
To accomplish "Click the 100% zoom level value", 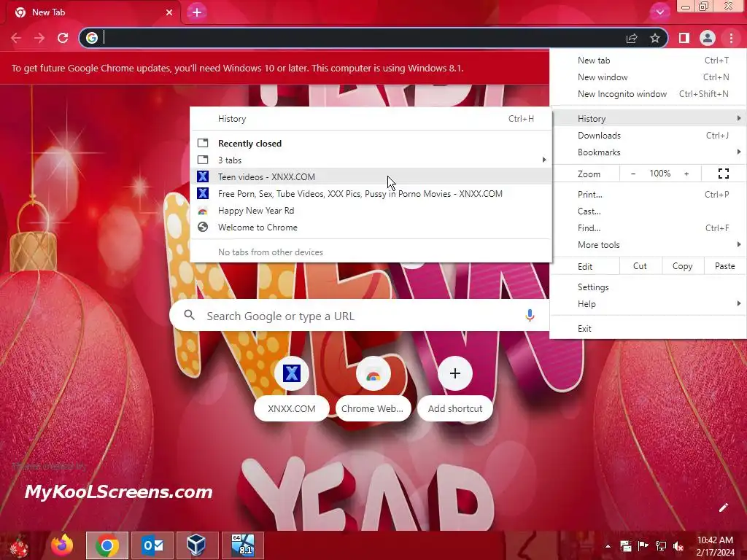I will (x=659, y=174).
